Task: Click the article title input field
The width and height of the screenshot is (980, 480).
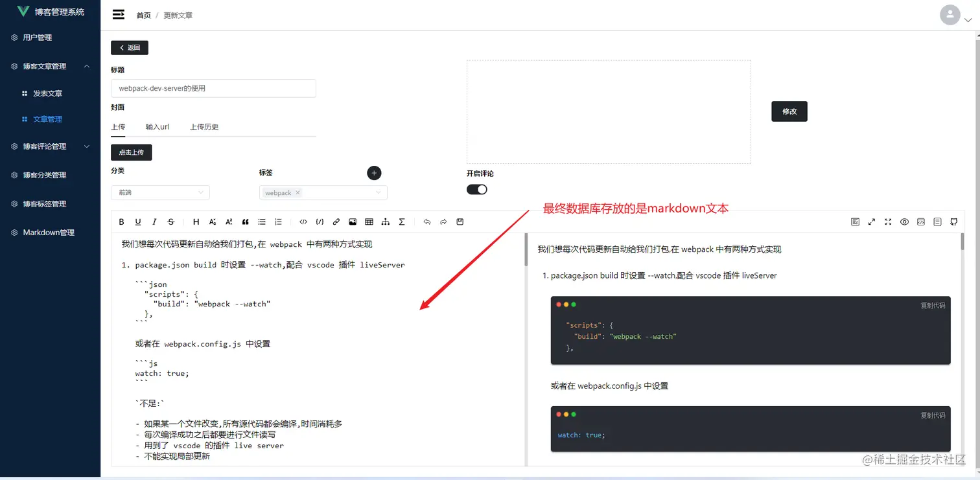Action: (213, 88)
